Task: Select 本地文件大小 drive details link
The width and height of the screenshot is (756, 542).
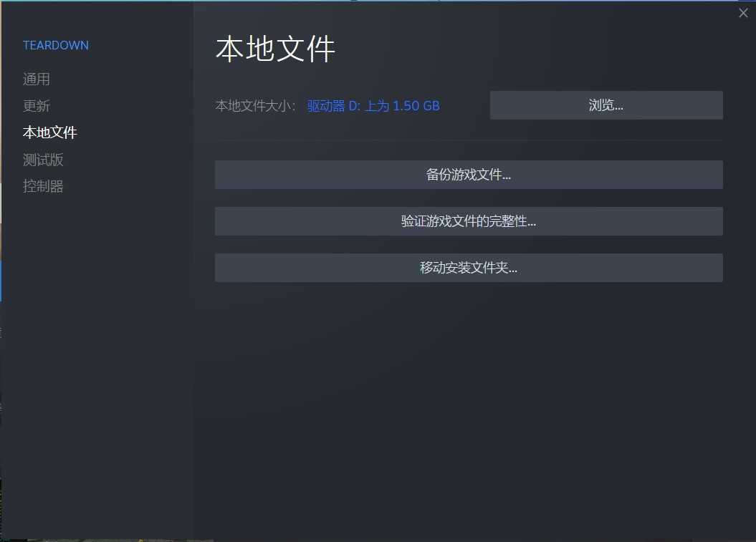Action: pyautogui.click(x=373, y=105)
